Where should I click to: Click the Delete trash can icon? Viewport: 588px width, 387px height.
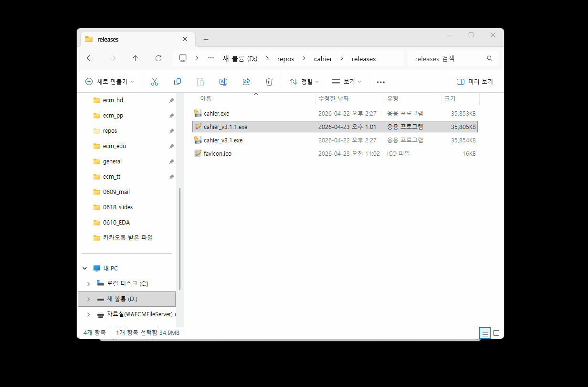(269, 82)
